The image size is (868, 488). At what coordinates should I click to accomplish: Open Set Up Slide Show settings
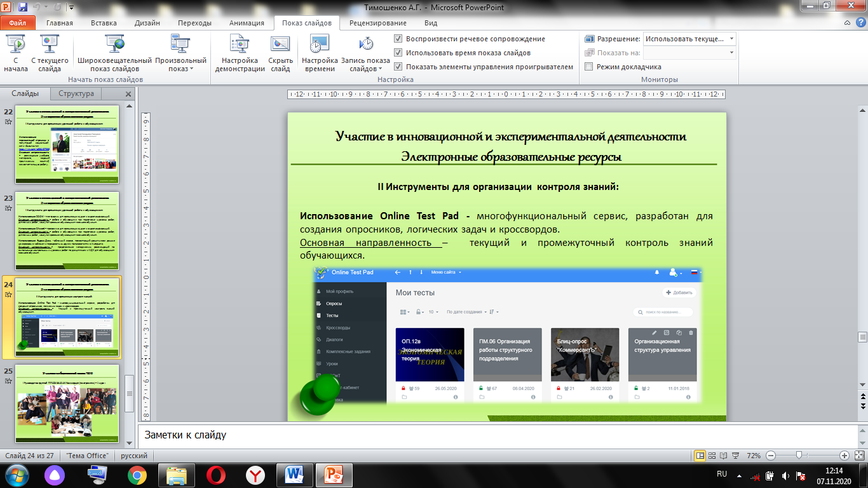coord(240,54)
